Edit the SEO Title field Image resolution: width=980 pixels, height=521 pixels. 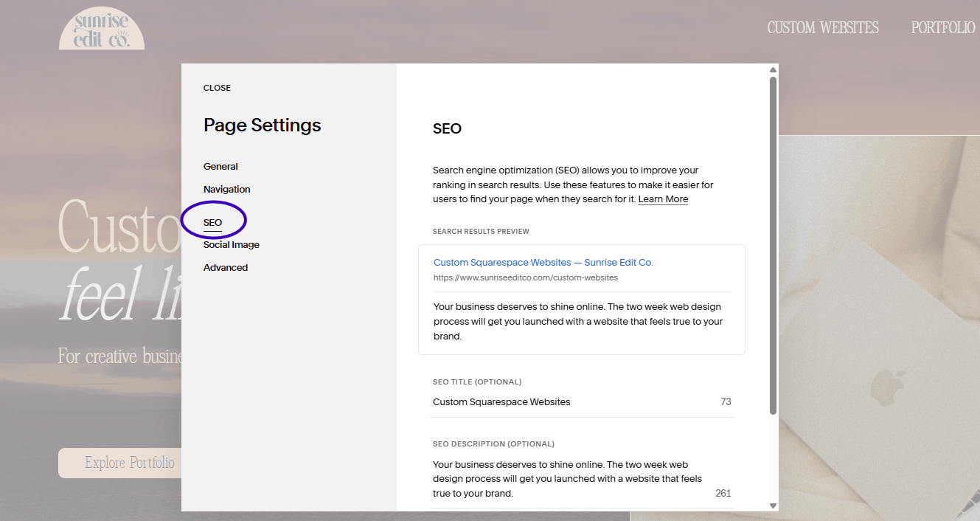tap(582, 402)
